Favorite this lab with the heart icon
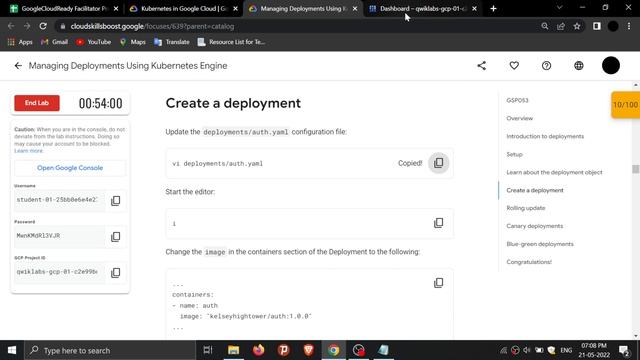Screen dimensions: 640x360 (514, 66)
